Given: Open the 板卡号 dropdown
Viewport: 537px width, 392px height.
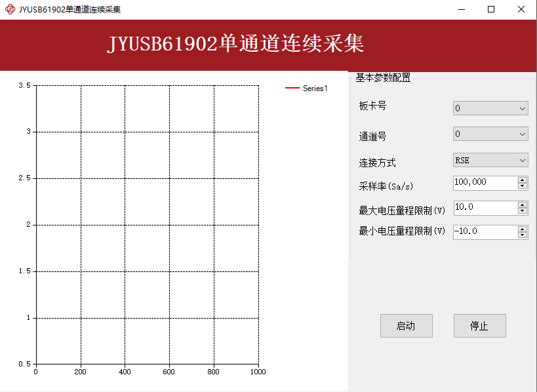Looking at the screenshot, I should pyautogui.click(x=490, y=108).
